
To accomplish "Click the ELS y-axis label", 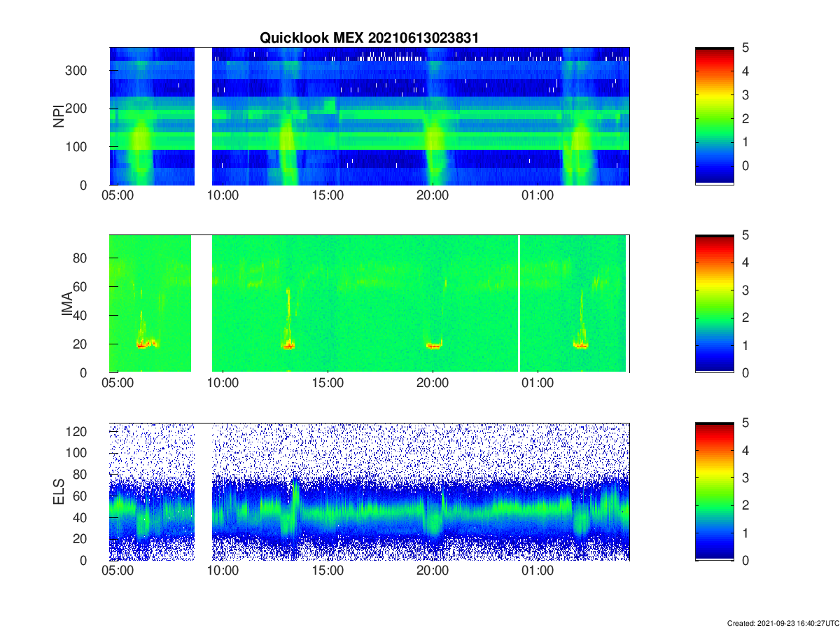I will click(x=59, y=491).
